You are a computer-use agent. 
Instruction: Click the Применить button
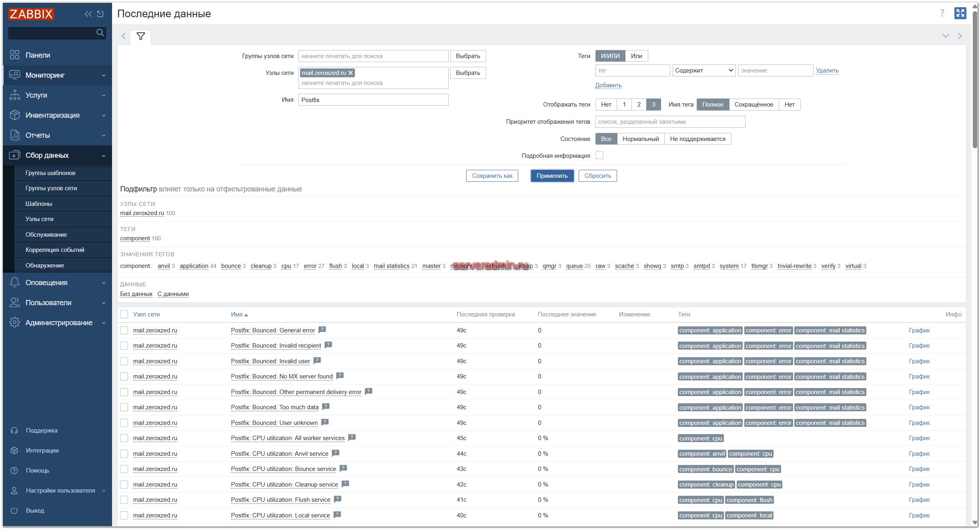(552, 175)
